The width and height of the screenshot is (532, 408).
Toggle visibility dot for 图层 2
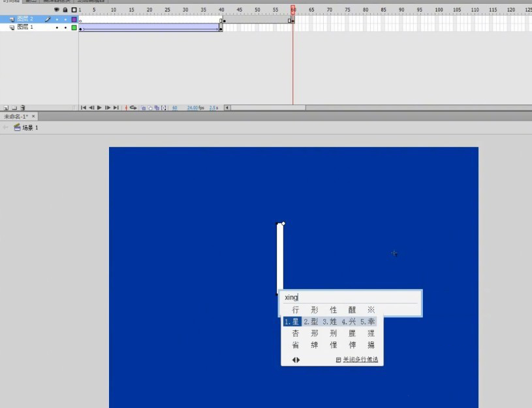(57, 20)
